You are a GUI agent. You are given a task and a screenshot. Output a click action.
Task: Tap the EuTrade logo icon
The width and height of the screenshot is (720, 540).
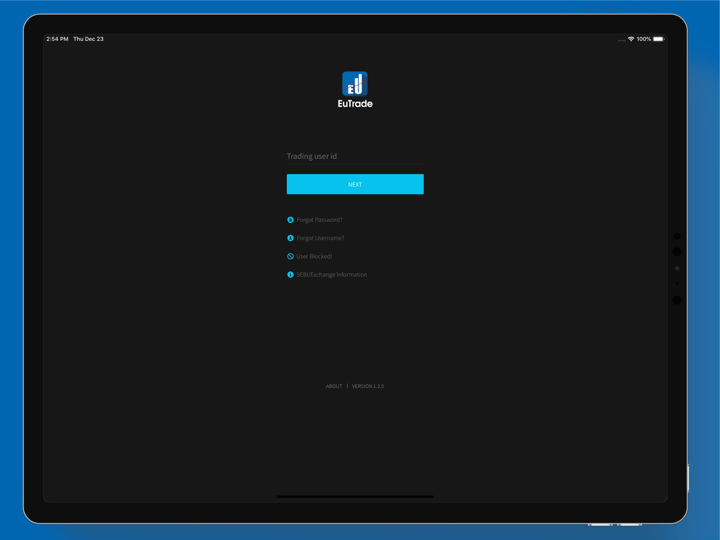point(355,83)
